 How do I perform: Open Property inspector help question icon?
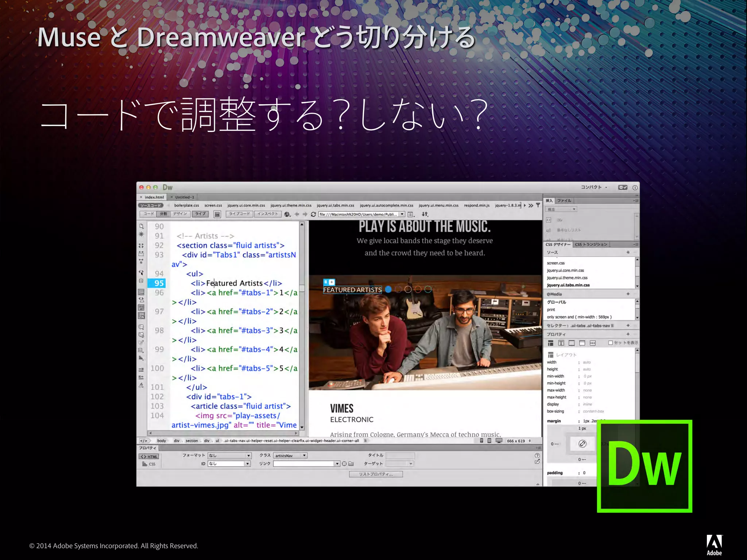[x=537, y=456]
